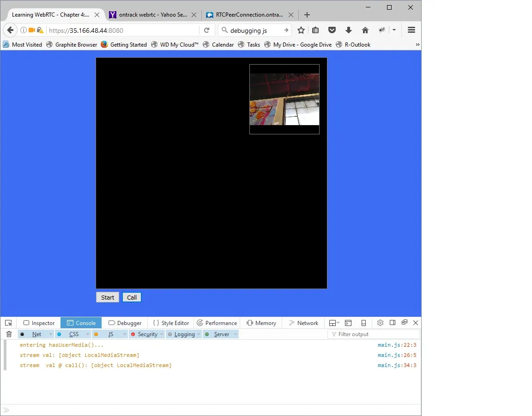Image resolution: width=532 pixels, height=416 pixels.
Task: Open main.js:22:3 source link
Action: coord(397,345)
